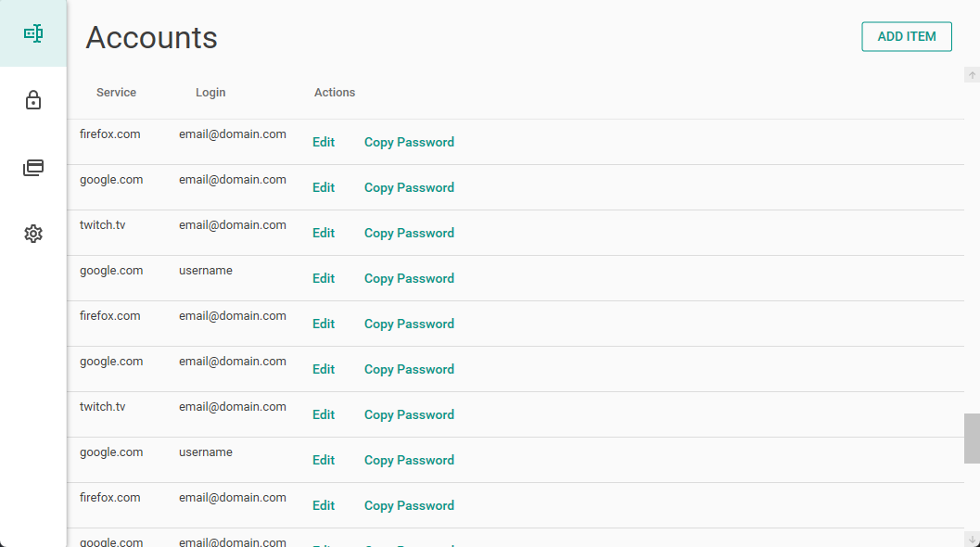Viewport: 980px width, 547px height.
Task: Copy password for the topmost google.com entry
Action: tap(409, 188)
